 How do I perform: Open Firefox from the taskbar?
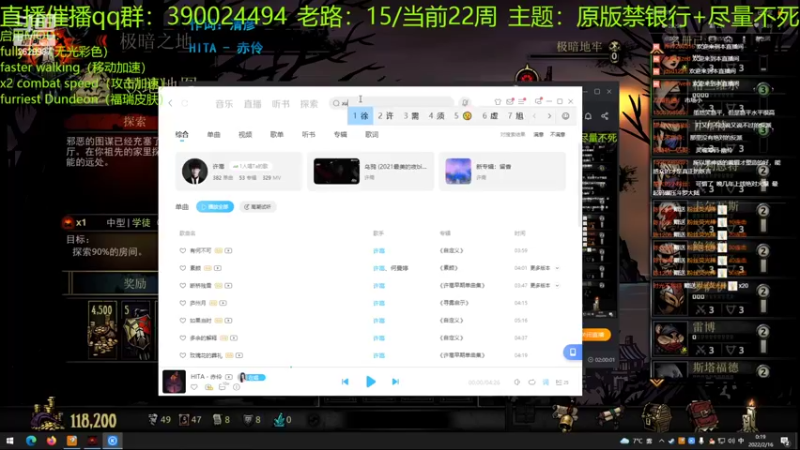tap(52, 441)
